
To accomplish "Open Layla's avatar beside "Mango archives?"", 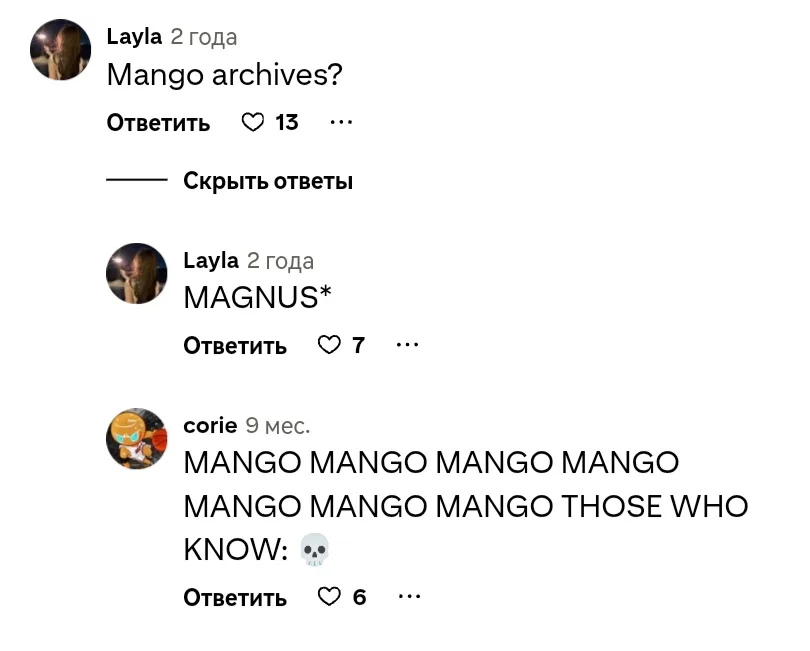I will 60,50.
